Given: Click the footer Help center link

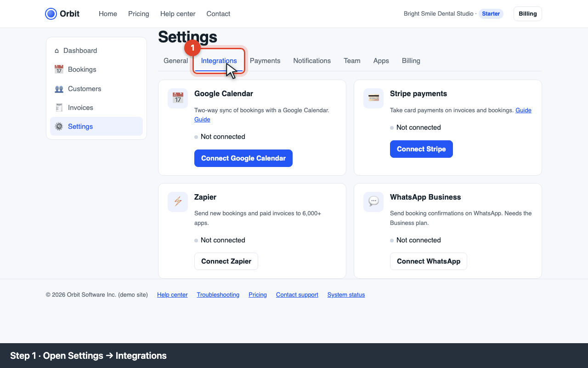Looking at the screenshot, I should [172, 295].
